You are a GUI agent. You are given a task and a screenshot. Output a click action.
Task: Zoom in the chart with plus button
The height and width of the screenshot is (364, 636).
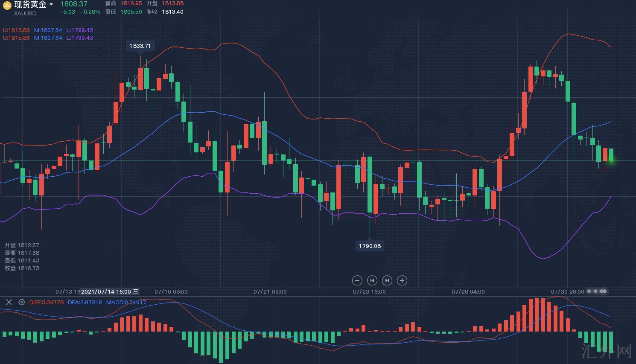[x=402, y=280]
